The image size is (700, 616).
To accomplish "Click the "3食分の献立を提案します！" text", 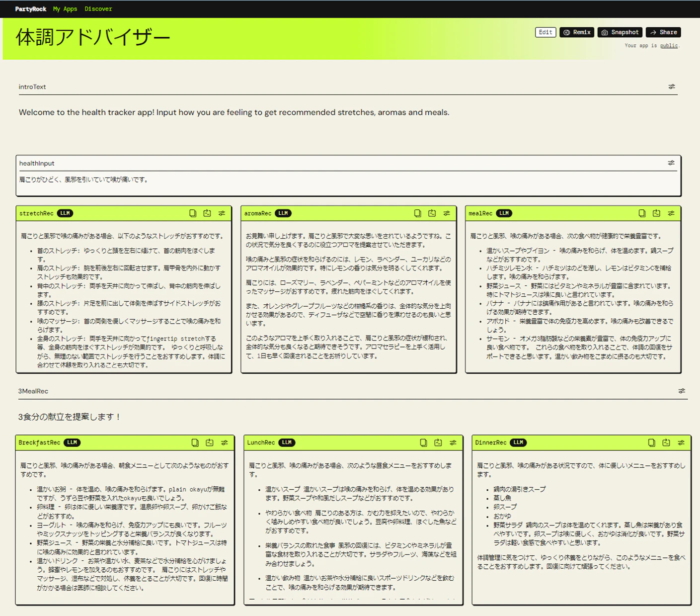I will click(70, 417).
